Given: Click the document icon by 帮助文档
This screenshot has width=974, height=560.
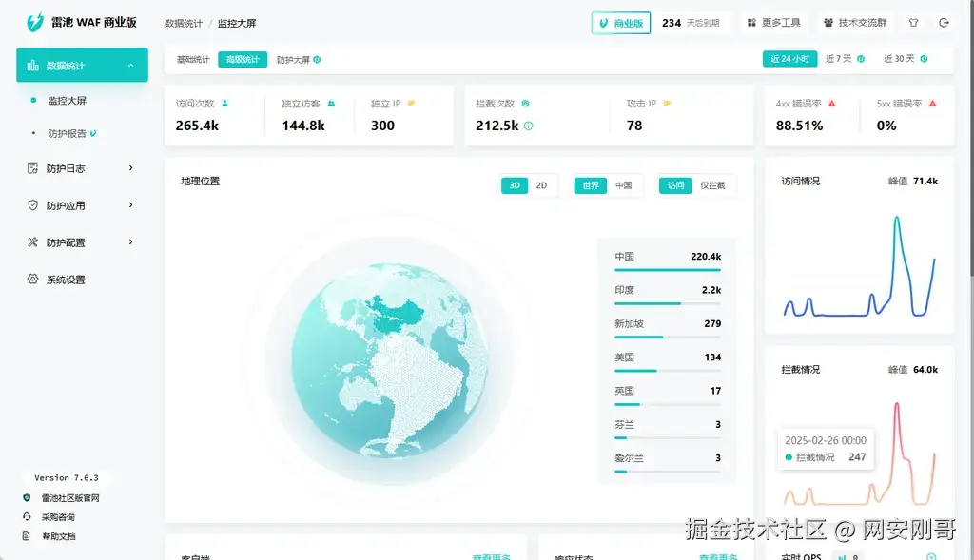Looking at the screenshot, I should coord(26,536).
